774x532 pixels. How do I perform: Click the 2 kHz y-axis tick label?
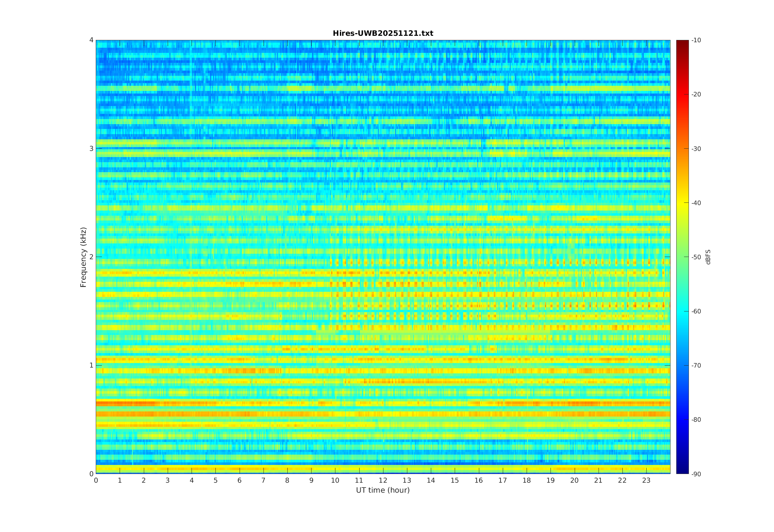91,257
